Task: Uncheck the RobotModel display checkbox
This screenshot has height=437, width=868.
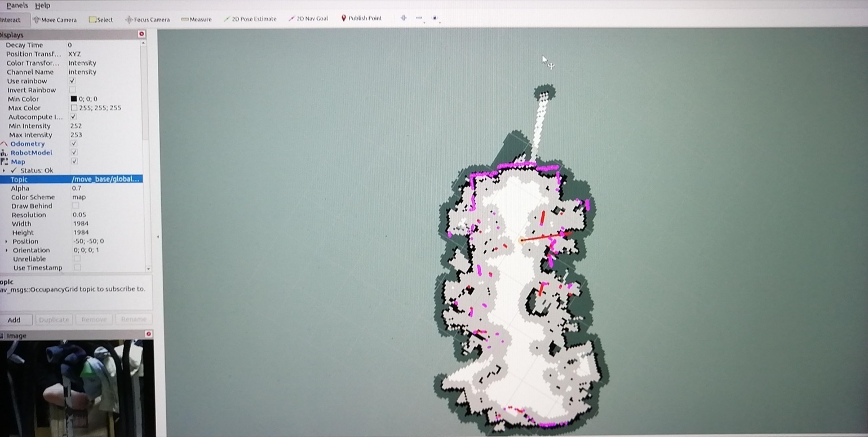Action: pyautogui.click(x=74, y=153)
